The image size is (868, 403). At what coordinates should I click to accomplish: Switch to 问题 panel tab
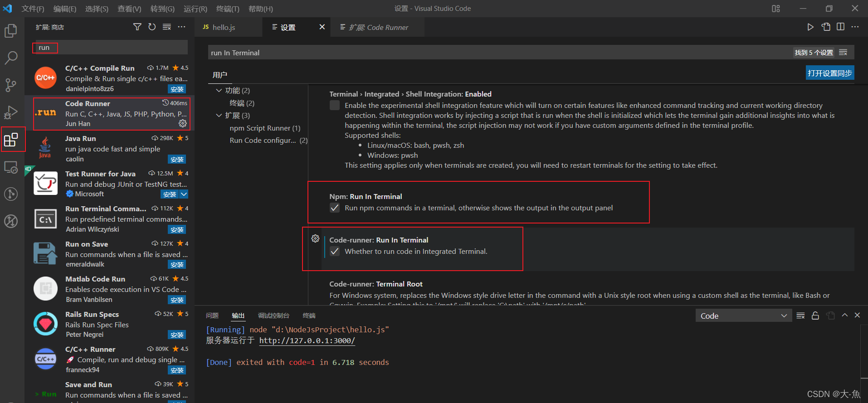pos(212,316)
